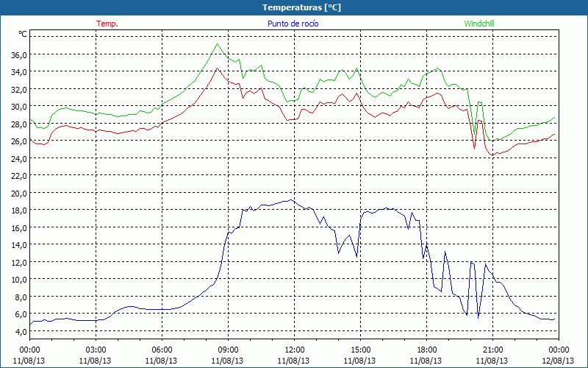Click the 28,0 y-axis value
The height and width of the screenshot is (368, 588).
pyautogui.click(x=19, y=124)
